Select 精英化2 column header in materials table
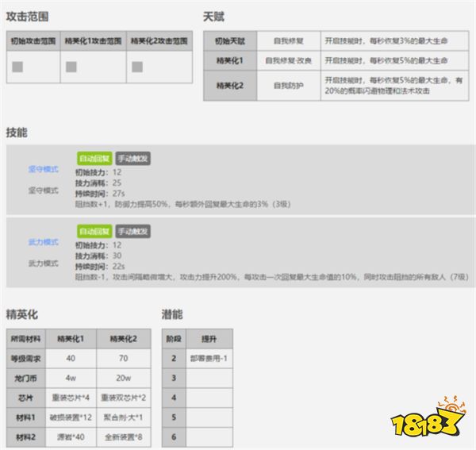 pyautogui.click(x=122, y=338)
